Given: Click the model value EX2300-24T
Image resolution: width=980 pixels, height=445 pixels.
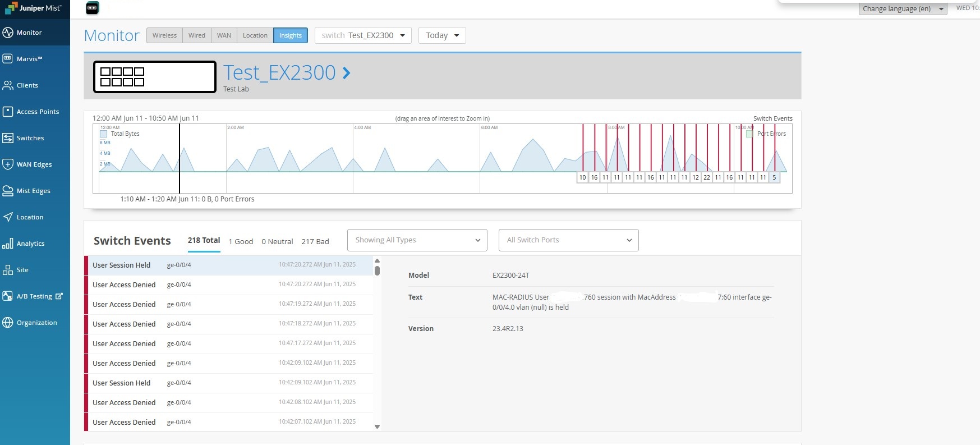Looking at the screenshot, I should pos(511,276).
